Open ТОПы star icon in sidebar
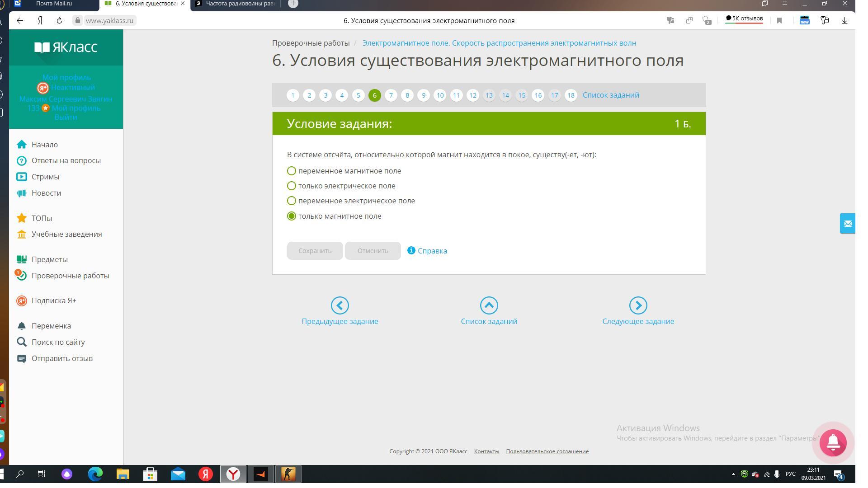The height and width of the screenshot is (488, 868). pyautogui.click(x=21, y=218)
